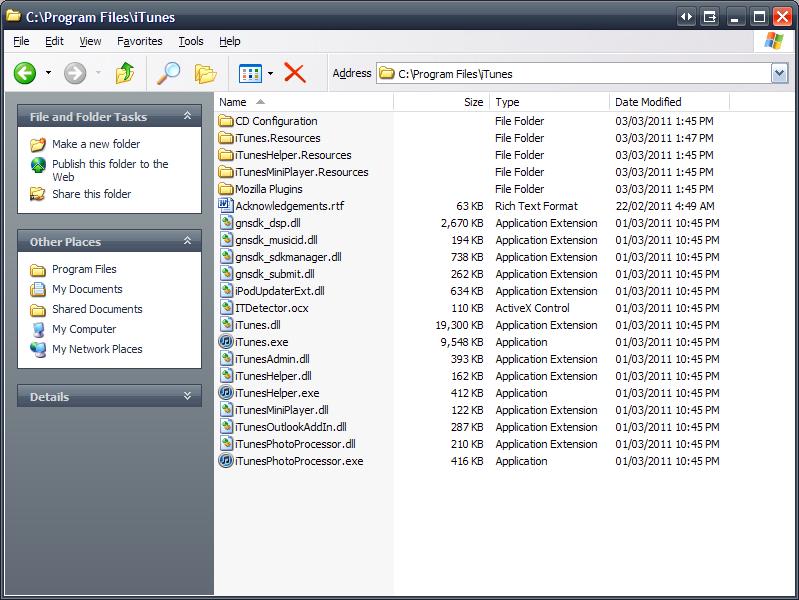Toggle the Folders pane icon

(205, 74)
